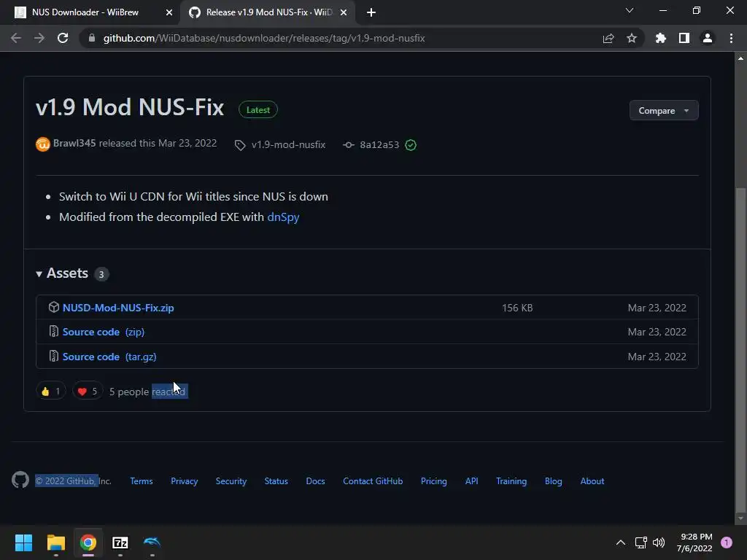Open the notification count badge
747x560 pixels.
pos(727,542)
